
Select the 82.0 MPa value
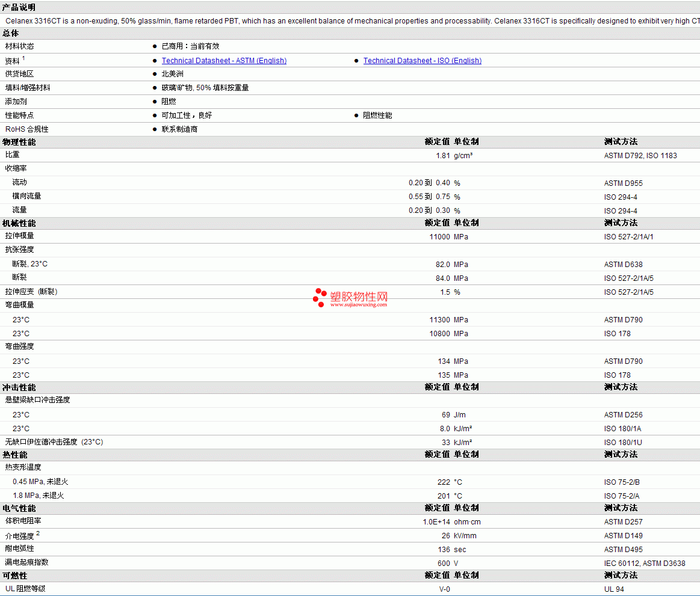452,265
